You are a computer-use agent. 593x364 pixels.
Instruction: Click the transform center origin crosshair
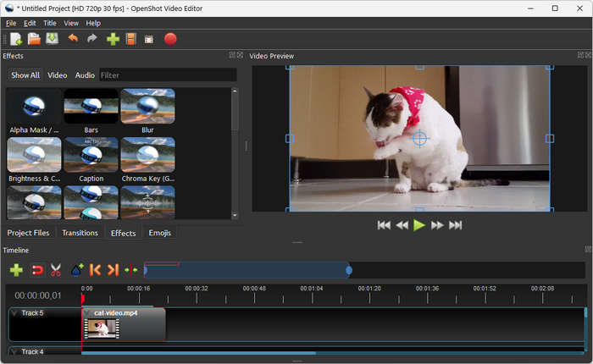(419, 138)
